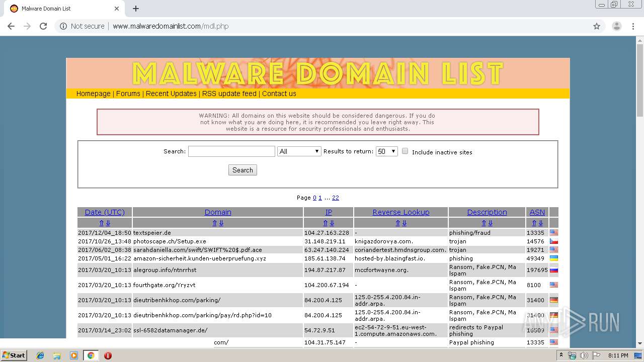The width and height of the screenshot is (644, 362).
Task: Sort Reverse Lookup ascending with up arrow
Action: (x=398, y=223)
